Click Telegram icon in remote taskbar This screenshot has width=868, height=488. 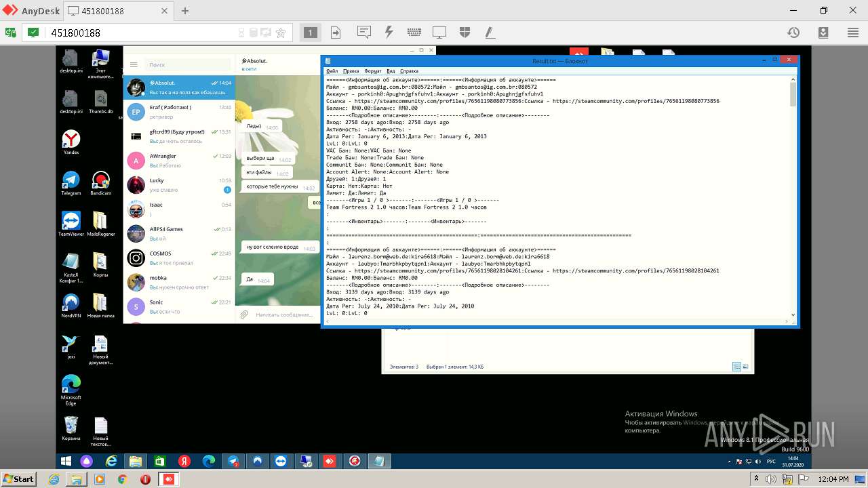point(233,461)
